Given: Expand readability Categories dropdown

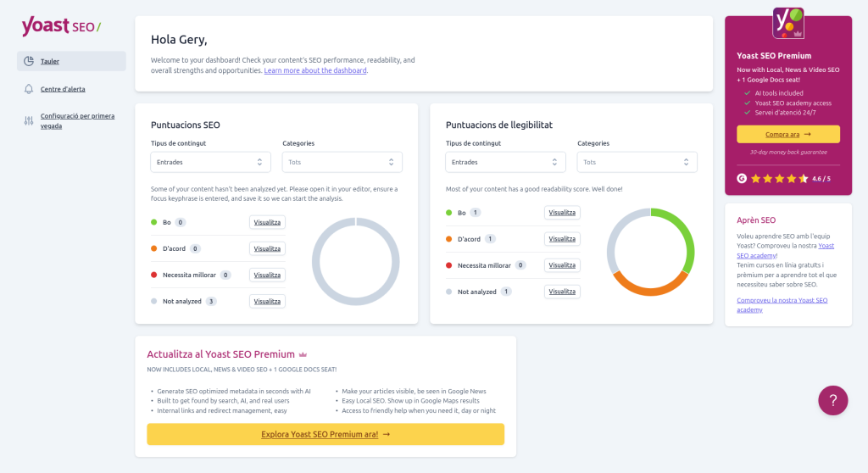Looking at the screenshot, I should 637,162.
